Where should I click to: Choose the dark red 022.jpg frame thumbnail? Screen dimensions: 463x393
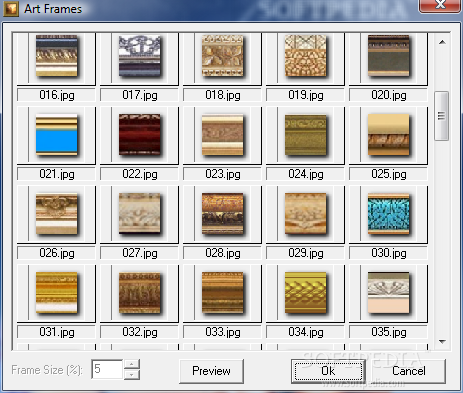click(140, 135)
